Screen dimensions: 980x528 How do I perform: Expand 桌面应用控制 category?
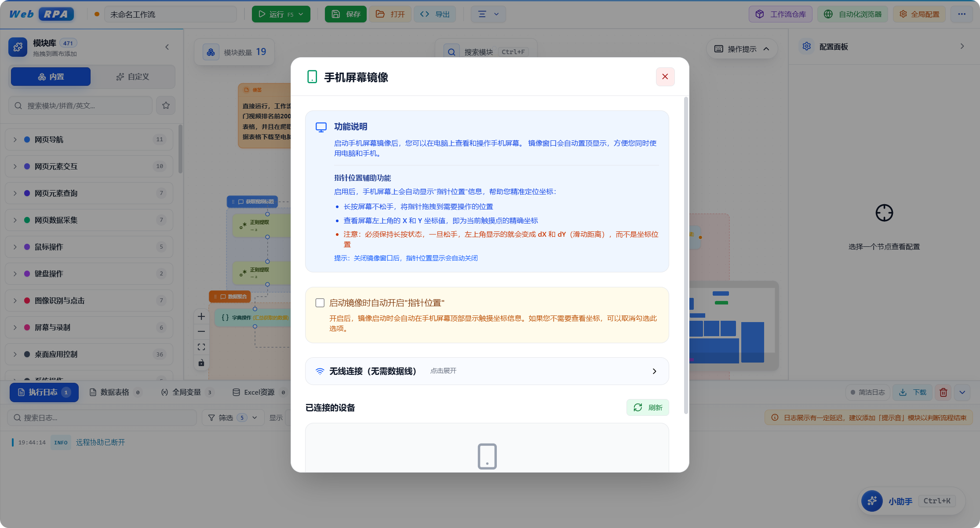pyautogui.click(x=89, y=354)
